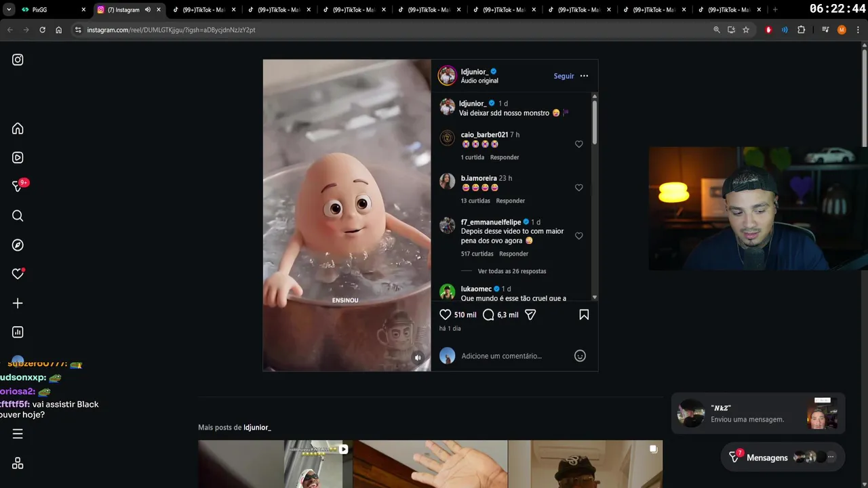Open ldjunior_ profile from post header

[x=474, y=71]
